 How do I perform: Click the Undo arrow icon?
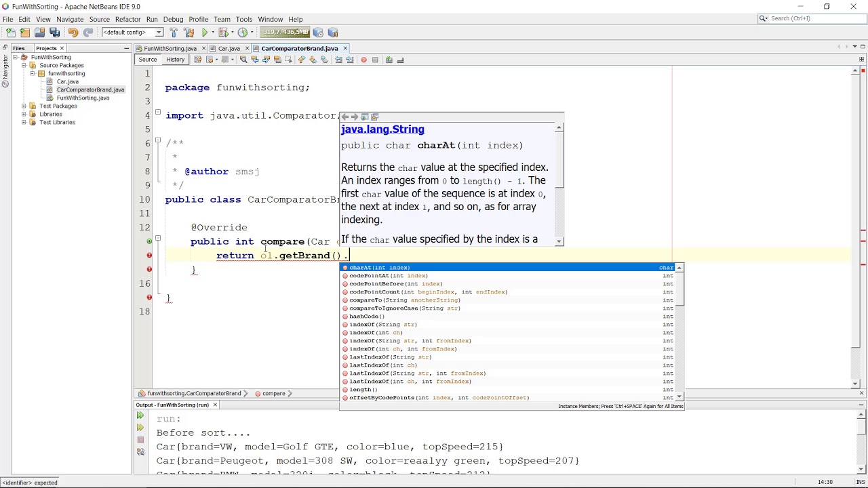pos(73,33)
